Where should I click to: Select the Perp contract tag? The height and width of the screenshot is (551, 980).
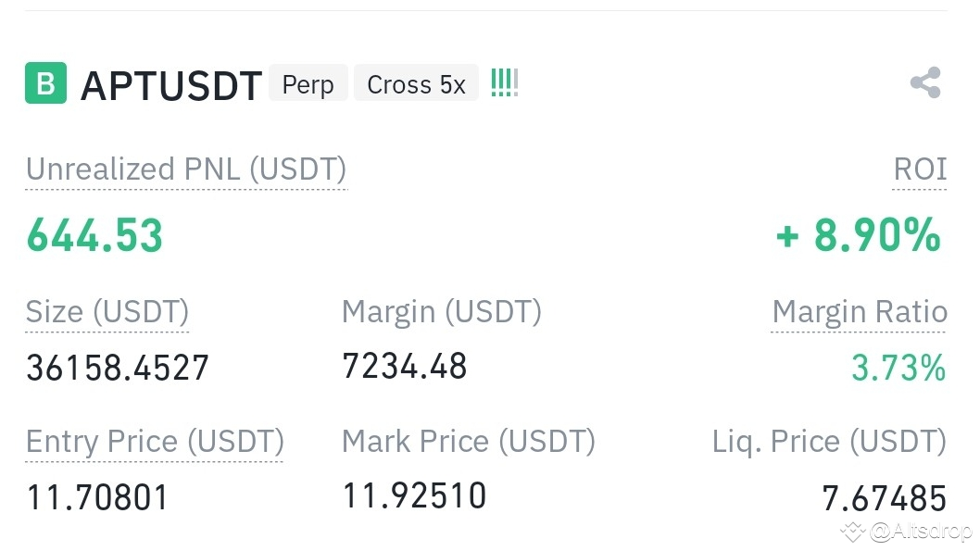[x=308, y=83]
